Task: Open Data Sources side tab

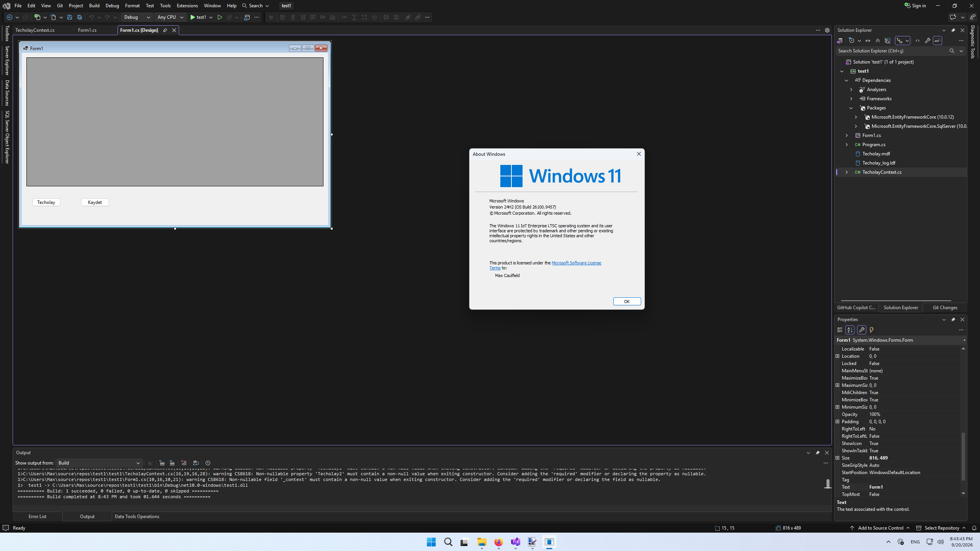Action: point(7,93)
